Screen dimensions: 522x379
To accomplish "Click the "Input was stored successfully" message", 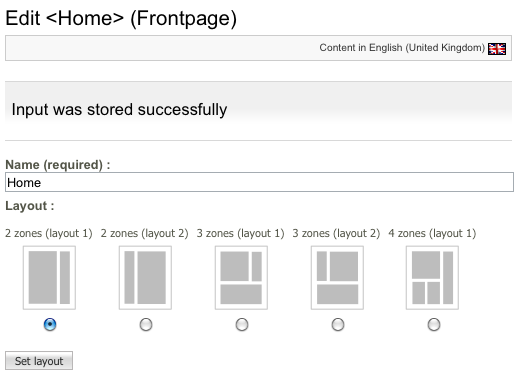I will (x=119, y=110).
